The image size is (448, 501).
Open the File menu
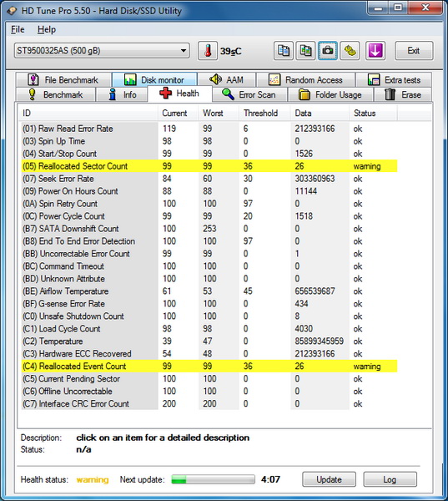(18, 29)
